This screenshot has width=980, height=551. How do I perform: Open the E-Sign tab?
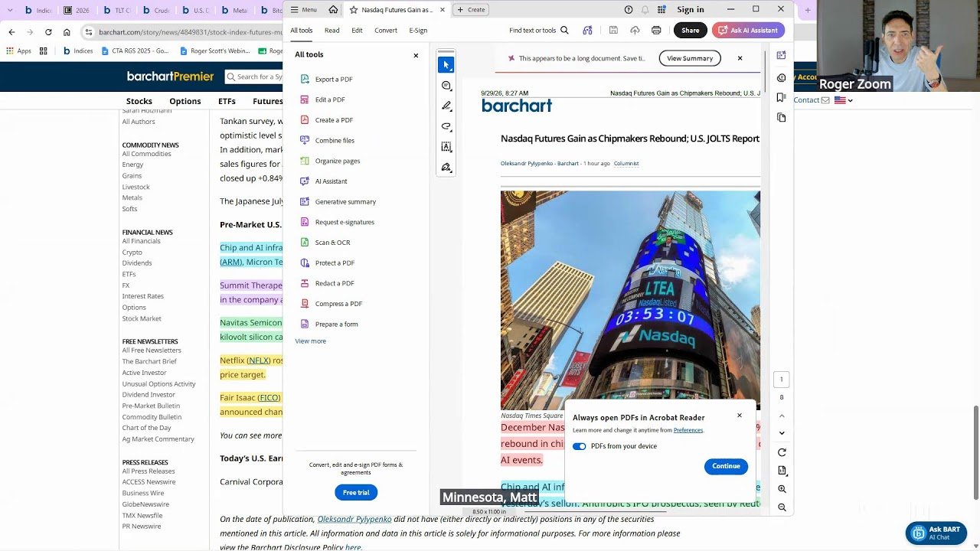pyautogui.click(x=418, y=31)
